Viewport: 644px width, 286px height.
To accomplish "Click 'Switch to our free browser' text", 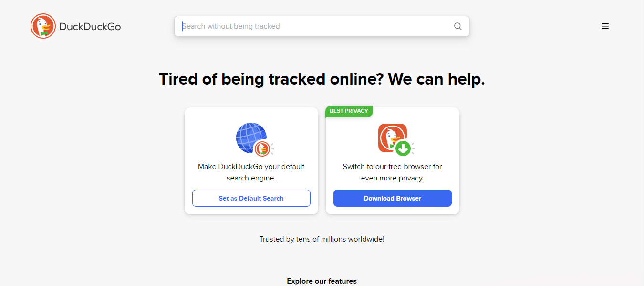I will click(x=392, y=167).
